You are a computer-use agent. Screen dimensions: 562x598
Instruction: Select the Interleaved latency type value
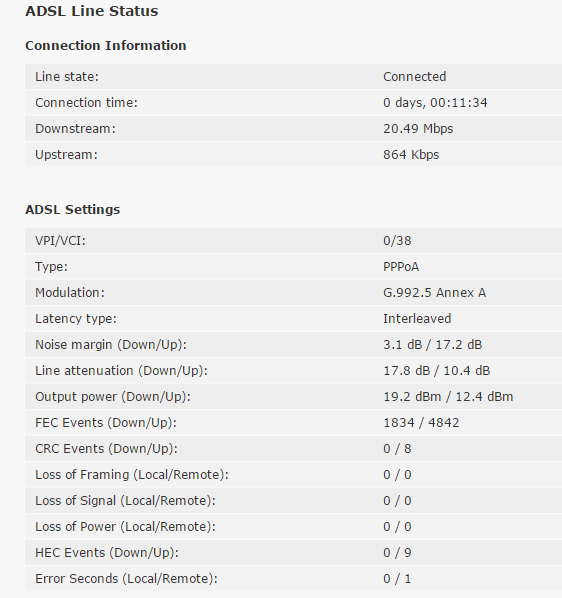(417, 318)
